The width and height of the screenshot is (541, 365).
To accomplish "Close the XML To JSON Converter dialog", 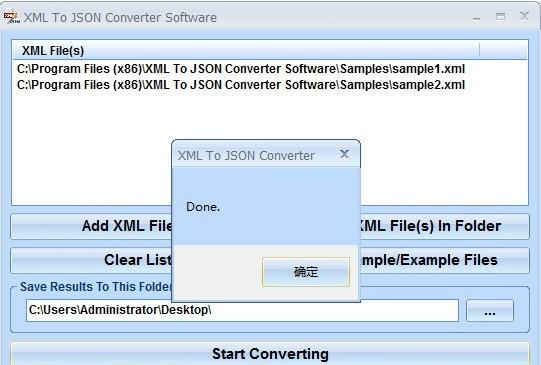I will click(344, 154).
